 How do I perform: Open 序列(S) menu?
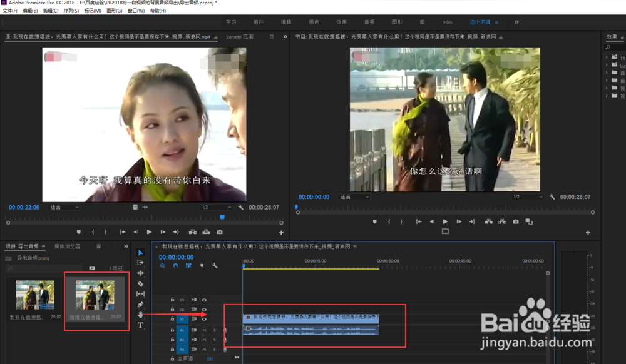click(71, 11)
